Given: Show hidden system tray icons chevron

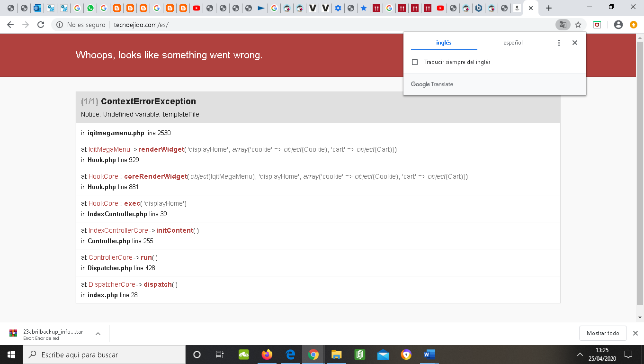Looking at the screenshot, I should pos(580,355).
